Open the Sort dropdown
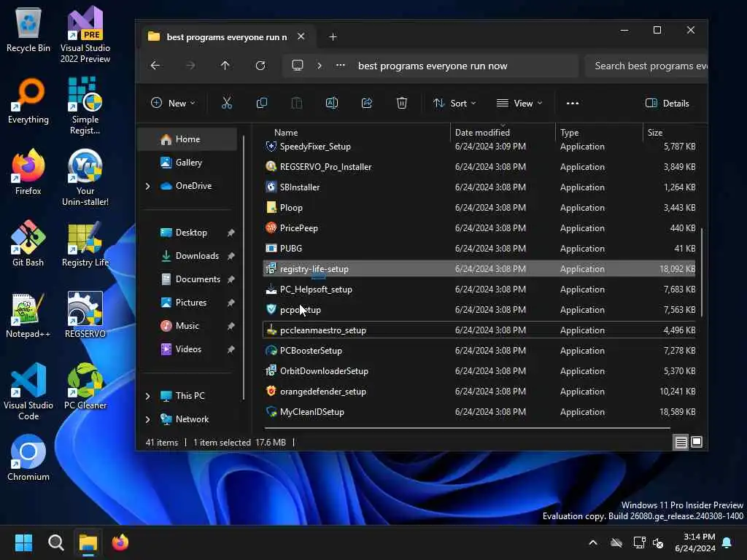This screenshot has width=747, height=560. coord(454,103)
